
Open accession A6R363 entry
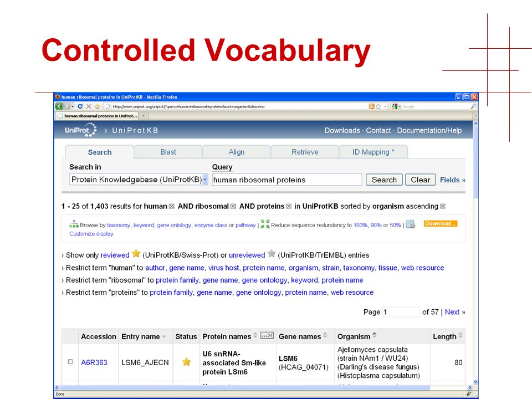[x=94, y=362]
